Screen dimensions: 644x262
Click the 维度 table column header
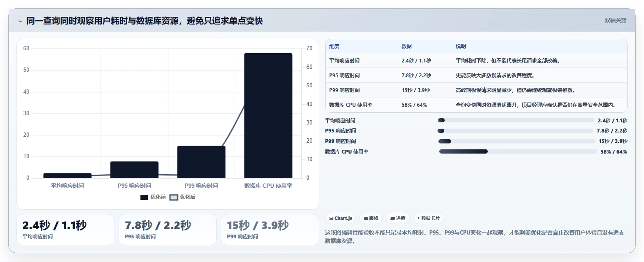pos(334,46)
